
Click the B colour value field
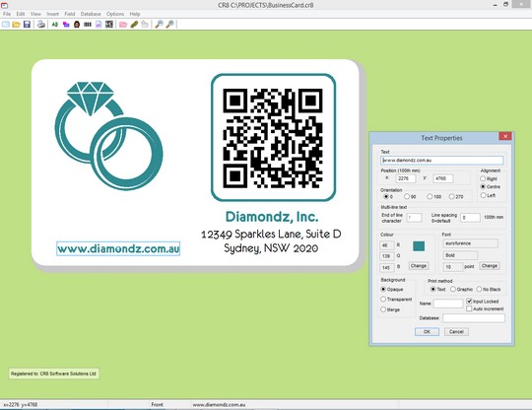point(386,267)
